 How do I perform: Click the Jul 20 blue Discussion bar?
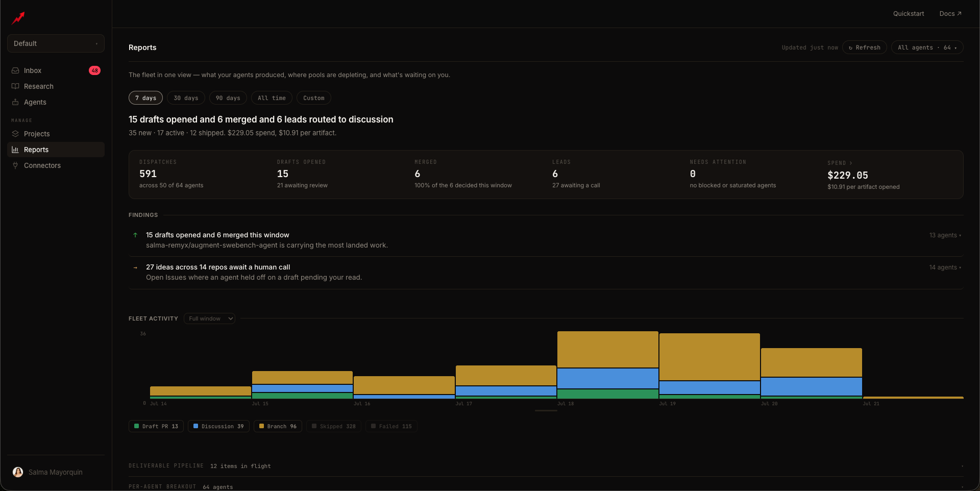click(x=811, y=386)
